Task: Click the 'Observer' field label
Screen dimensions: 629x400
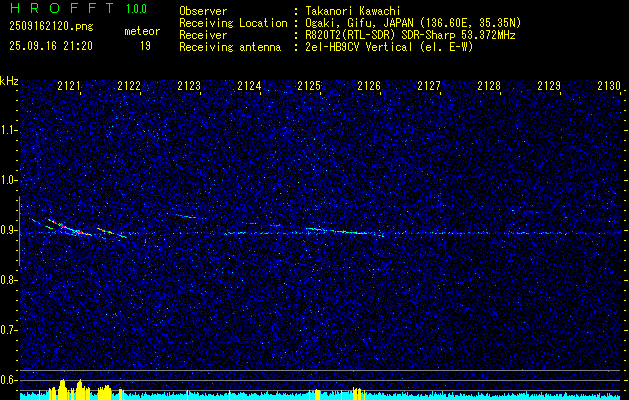Action: (x=203, y=11)
